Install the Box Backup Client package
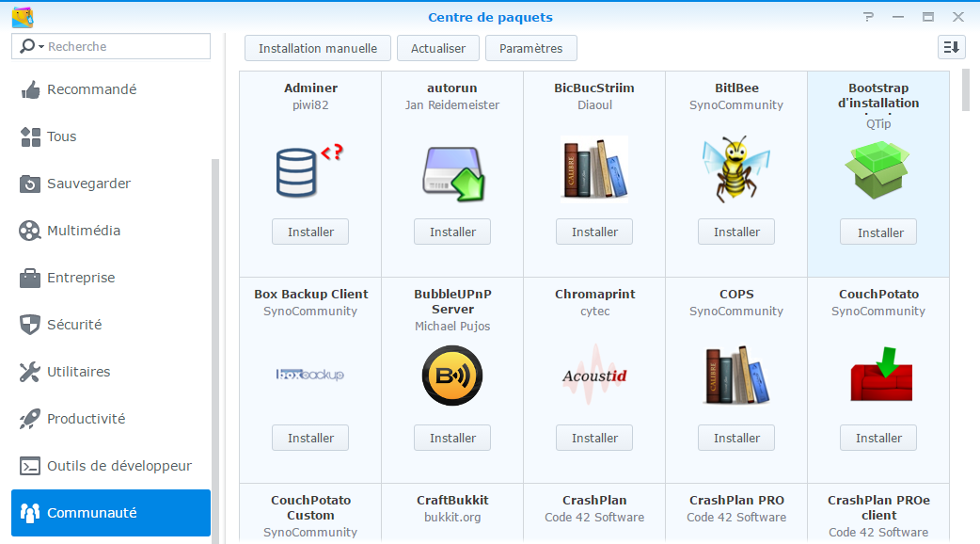The image size is (980, 544). click(310, 438)
